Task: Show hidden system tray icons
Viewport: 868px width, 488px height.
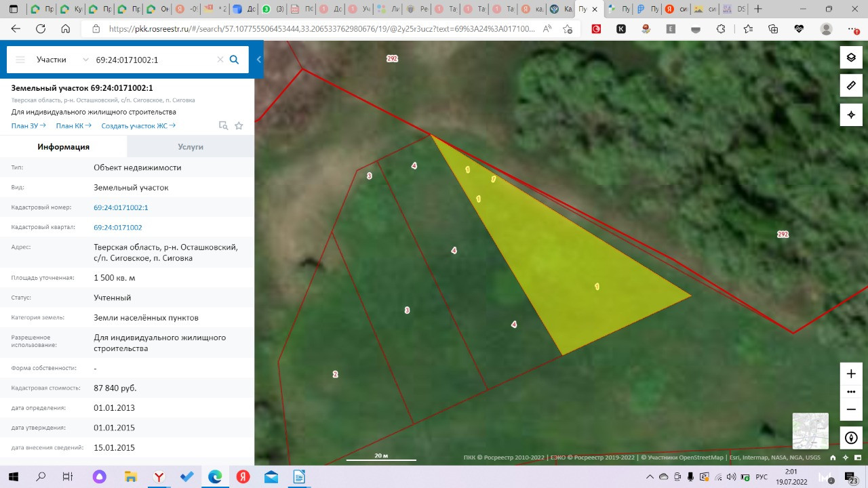Action: [649, 477]
